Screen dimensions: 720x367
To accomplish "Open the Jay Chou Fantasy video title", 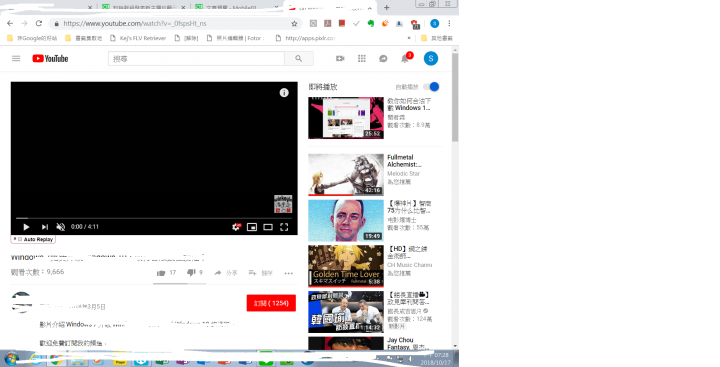I will click(408, 344).
